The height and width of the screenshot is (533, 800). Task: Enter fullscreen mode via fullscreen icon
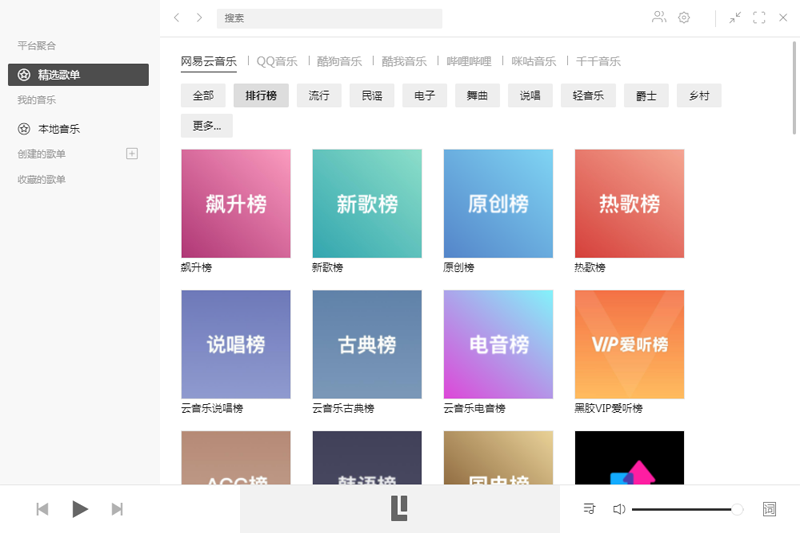click(x=759, y=17)
